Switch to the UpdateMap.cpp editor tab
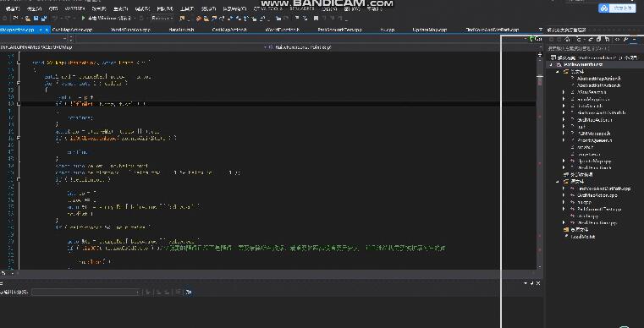 click(430, 30)
